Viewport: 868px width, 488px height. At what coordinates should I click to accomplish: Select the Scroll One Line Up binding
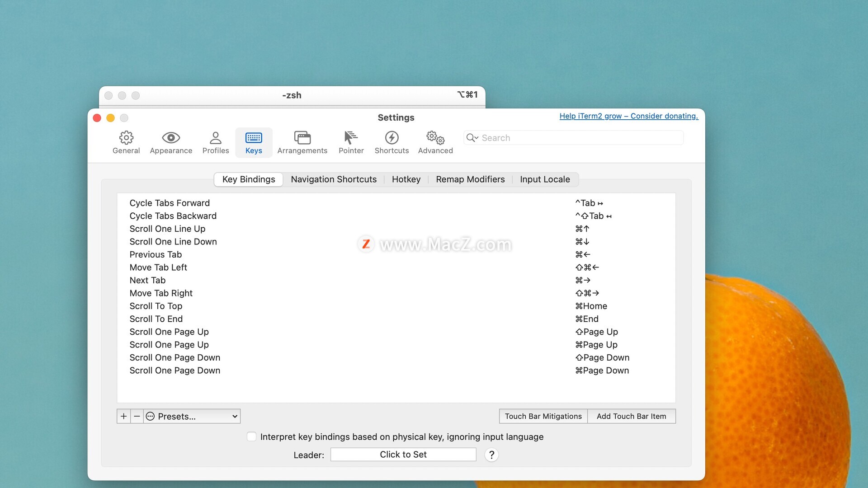pyautogui.click(x=396, y=229)
